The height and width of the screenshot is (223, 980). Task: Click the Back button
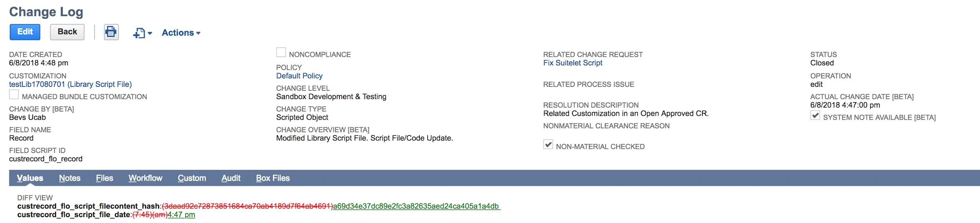coord(67,32)
